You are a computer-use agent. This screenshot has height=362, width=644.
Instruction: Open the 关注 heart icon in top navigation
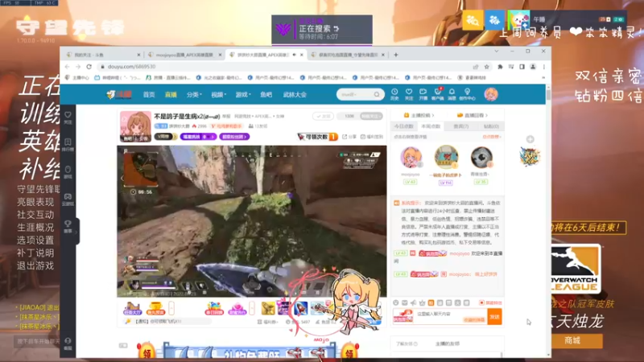(409, 94)
